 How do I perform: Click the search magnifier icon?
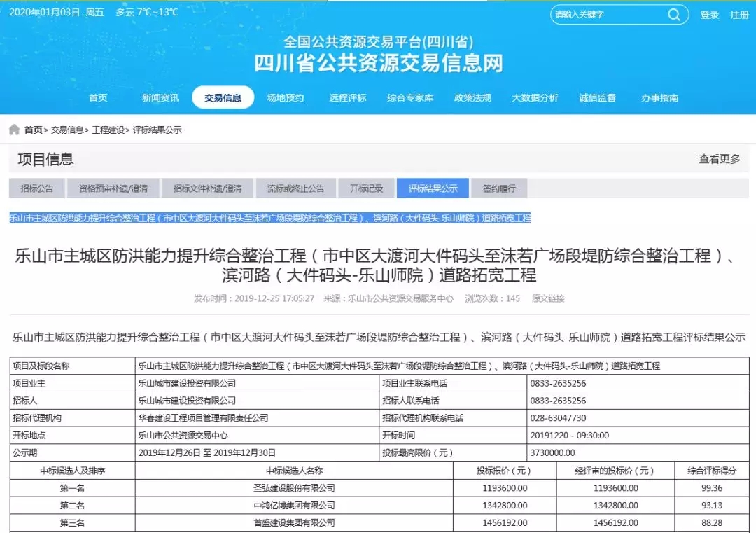[x=673, y=15]
